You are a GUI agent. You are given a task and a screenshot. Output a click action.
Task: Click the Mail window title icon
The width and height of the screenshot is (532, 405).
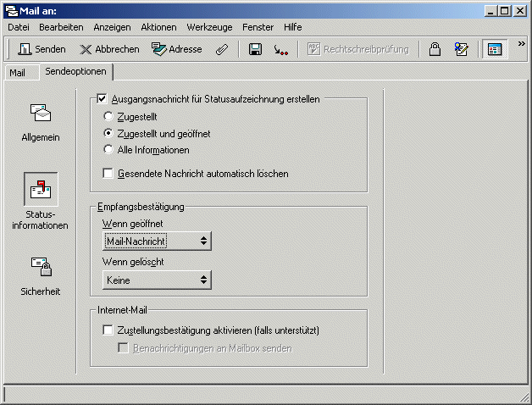(x=12, y=11)
